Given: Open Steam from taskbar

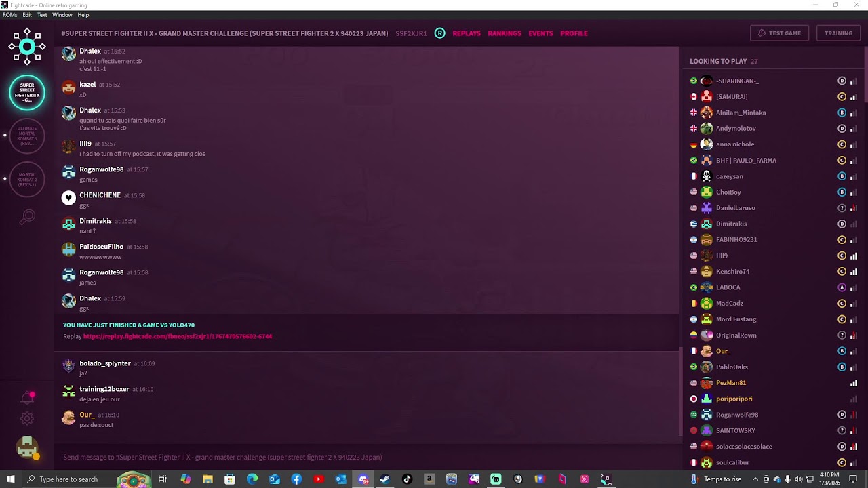Looking at the screenshot, I should pos(384,479).
